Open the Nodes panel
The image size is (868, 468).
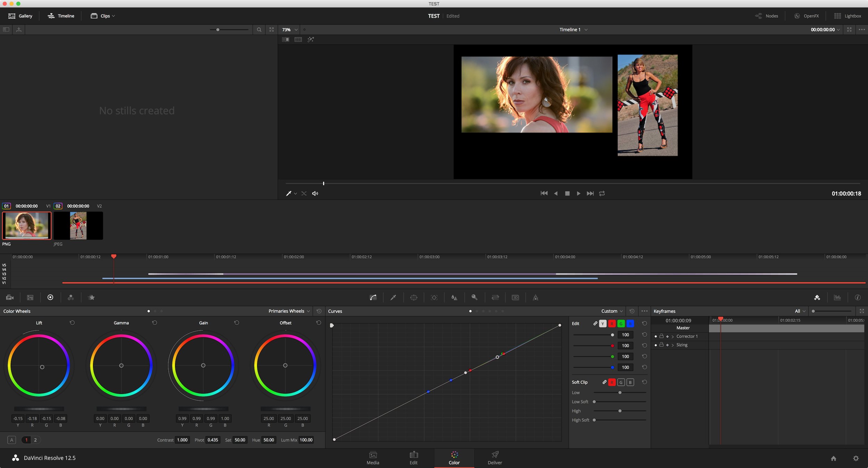pyautogui.click(x=767, y=16)
